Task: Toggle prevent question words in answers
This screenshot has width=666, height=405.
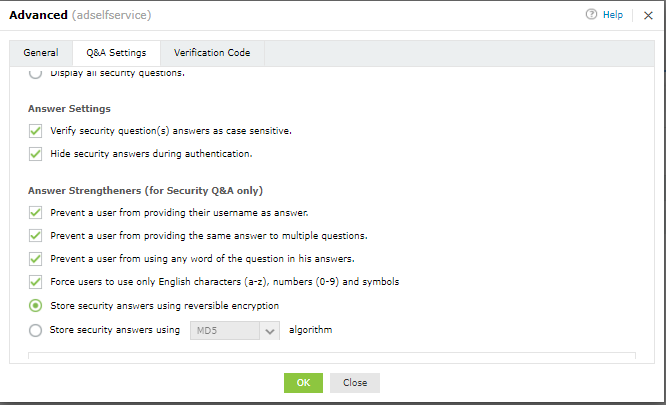Action: point(36,259)
